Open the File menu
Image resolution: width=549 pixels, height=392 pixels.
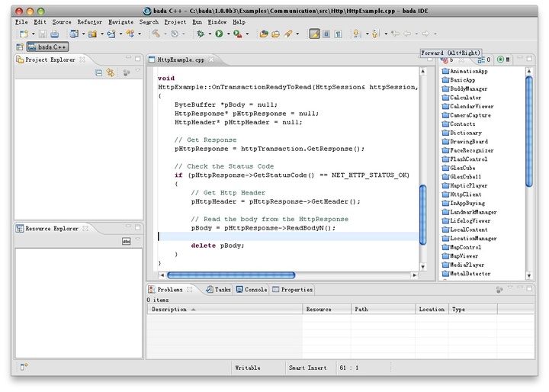pos(21,21)
